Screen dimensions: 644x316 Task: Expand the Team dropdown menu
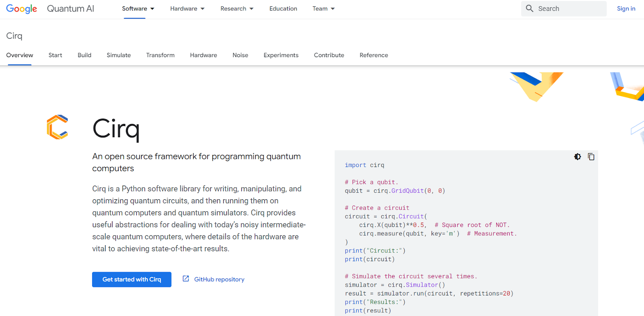point(324,9)
